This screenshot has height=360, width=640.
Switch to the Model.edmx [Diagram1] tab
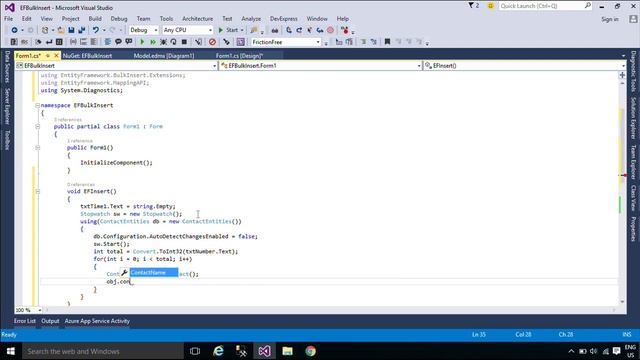(164, 56)
